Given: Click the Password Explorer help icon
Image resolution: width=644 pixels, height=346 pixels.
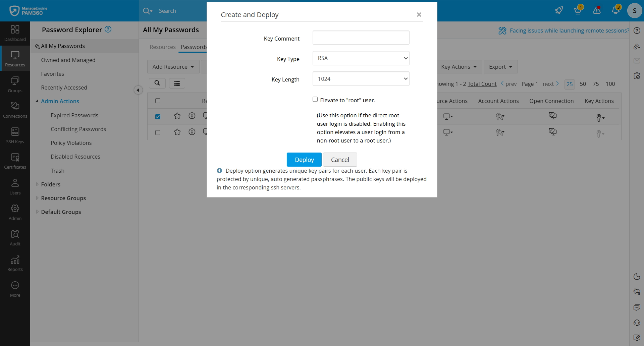Looking at the screenshot, I should pyautogui.click(x=108, y=29).
